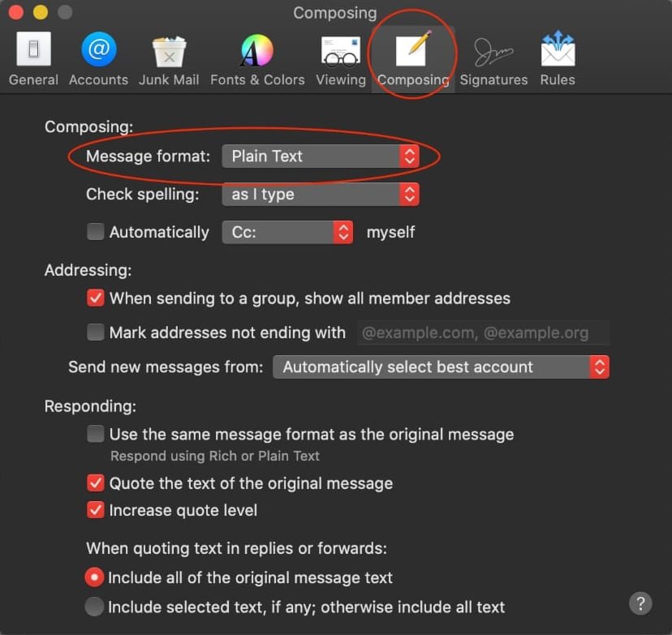Disable Increase quote level
The image size is (672, 635).
[x=95, y=511]
